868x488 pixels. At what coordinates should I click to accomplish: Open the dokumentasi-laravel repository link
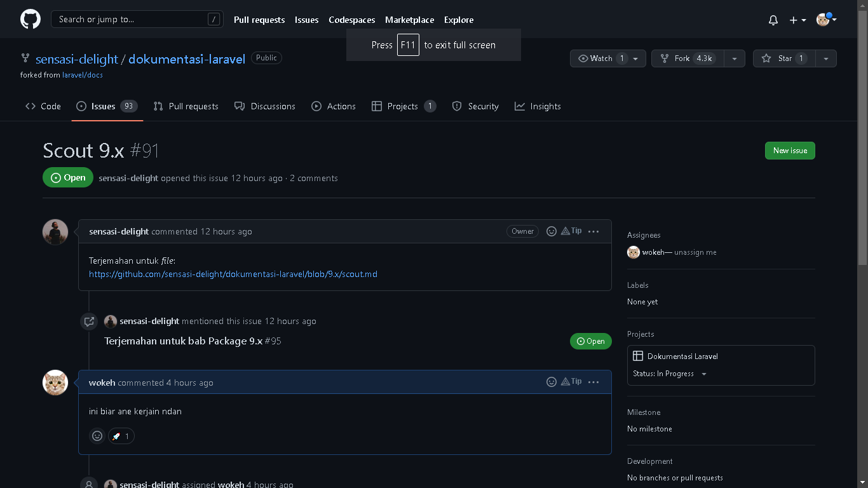187,59
